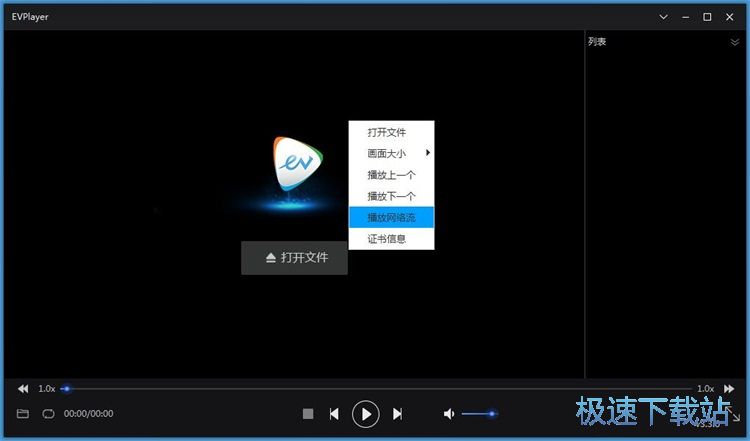Viewport: 750px width, 441px height.
Task: Click the left 1.0x speed label
Action: coord(47,388)
